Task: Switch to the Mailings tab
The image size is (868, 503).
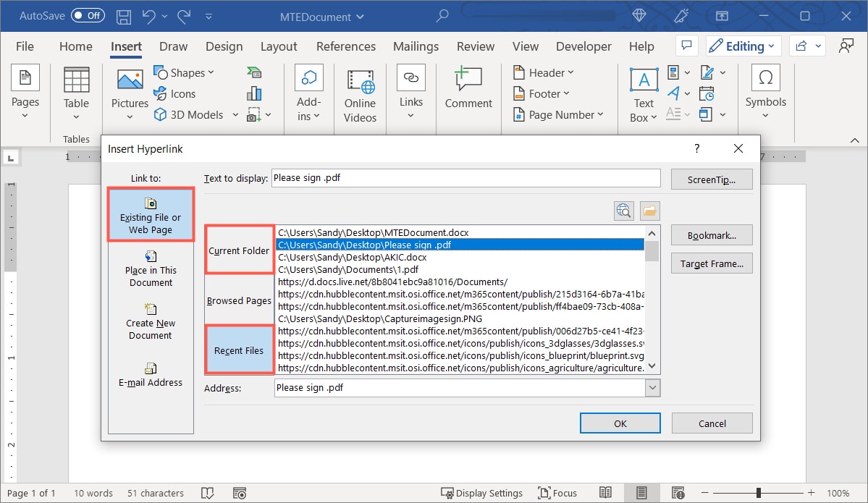Action: 416,46
